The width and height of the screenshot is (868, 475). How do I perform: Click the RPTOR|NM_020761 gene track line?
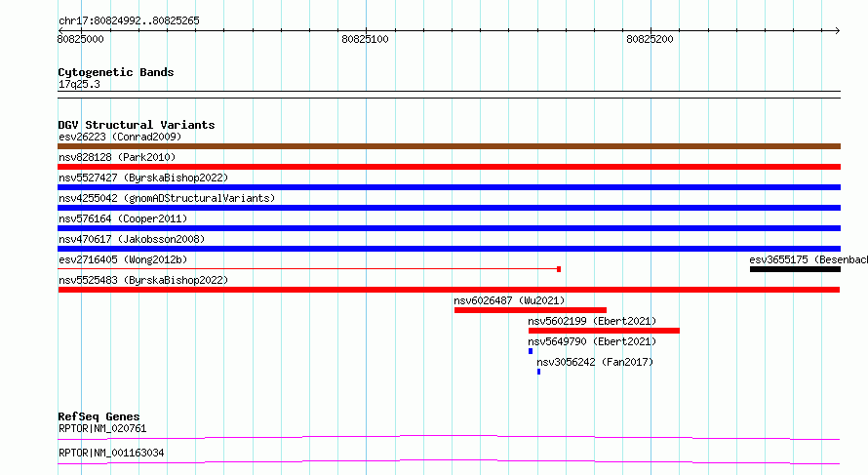click(449, 437)
